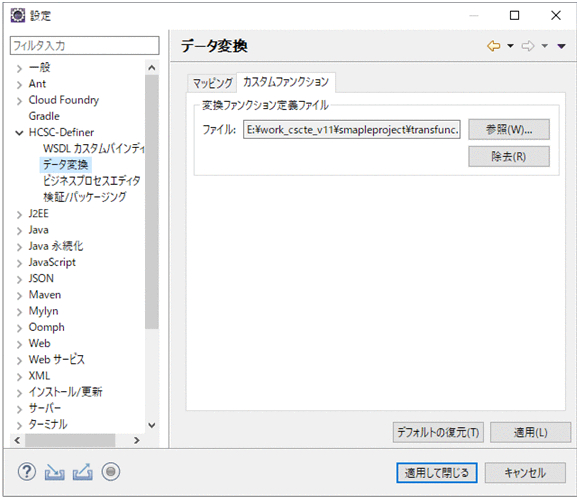Select ビジネスプロセスエディタ tree item

tap(92, 181)
